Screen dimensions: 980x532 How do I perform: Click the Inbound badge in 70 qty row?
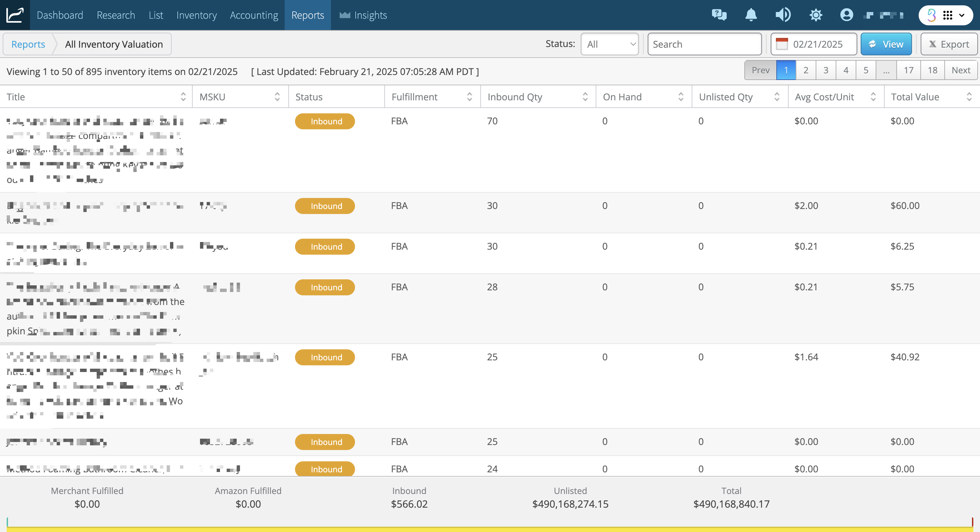pos(325,121)
